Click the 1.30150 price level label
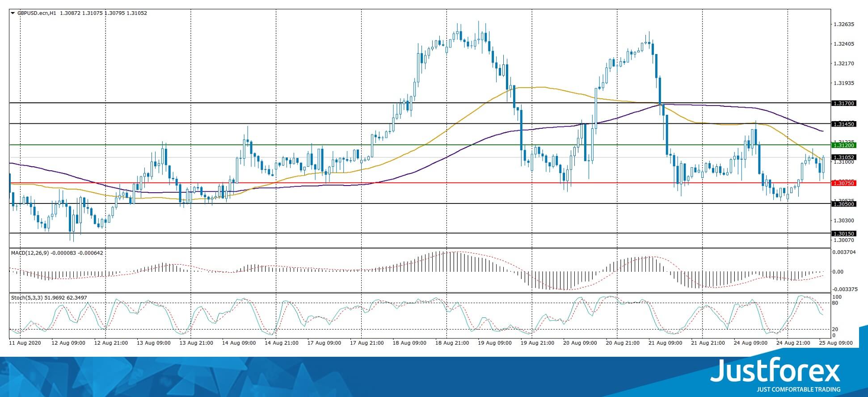This screenshot has height=397, width=868. pos(843,233)
